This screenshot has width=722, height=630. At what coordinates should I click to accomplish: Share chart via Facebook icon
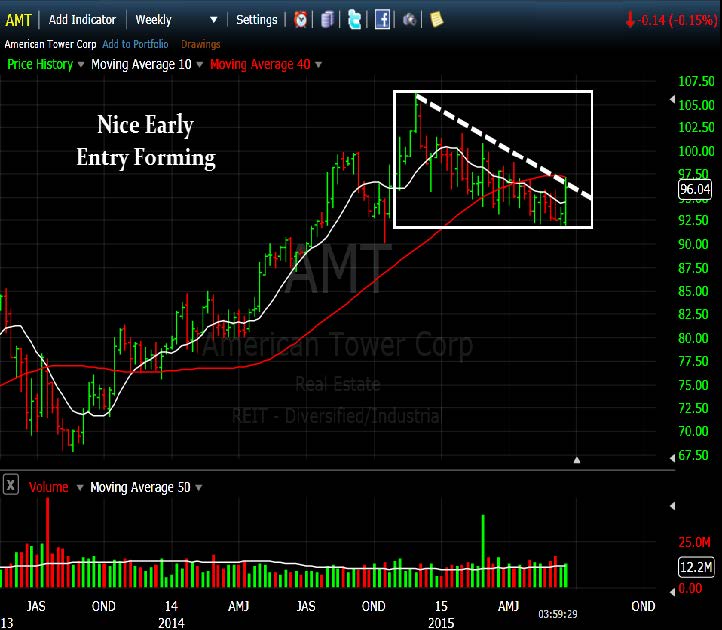(x=382, y=20)
